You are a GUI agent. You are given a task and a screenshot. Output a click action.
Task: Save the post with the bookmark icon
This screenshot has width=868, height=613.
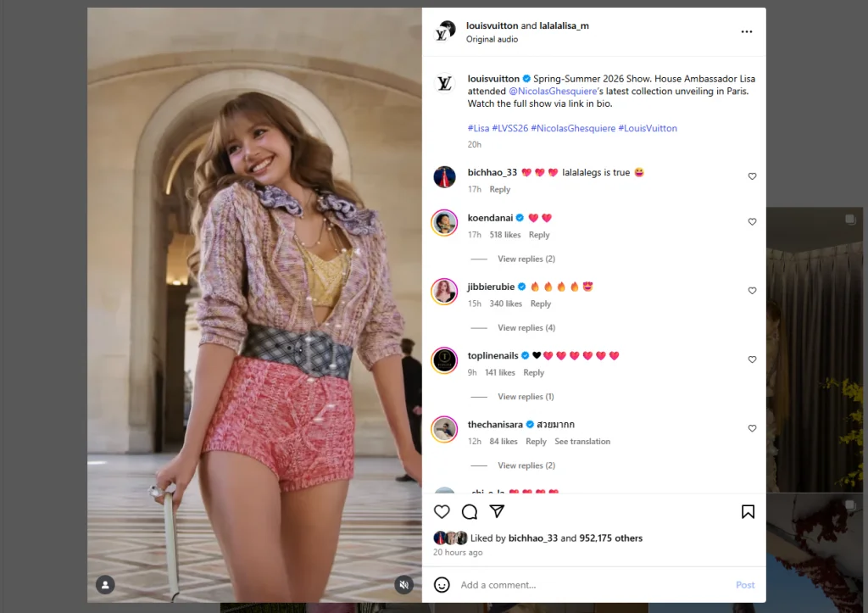coord(748,511)
